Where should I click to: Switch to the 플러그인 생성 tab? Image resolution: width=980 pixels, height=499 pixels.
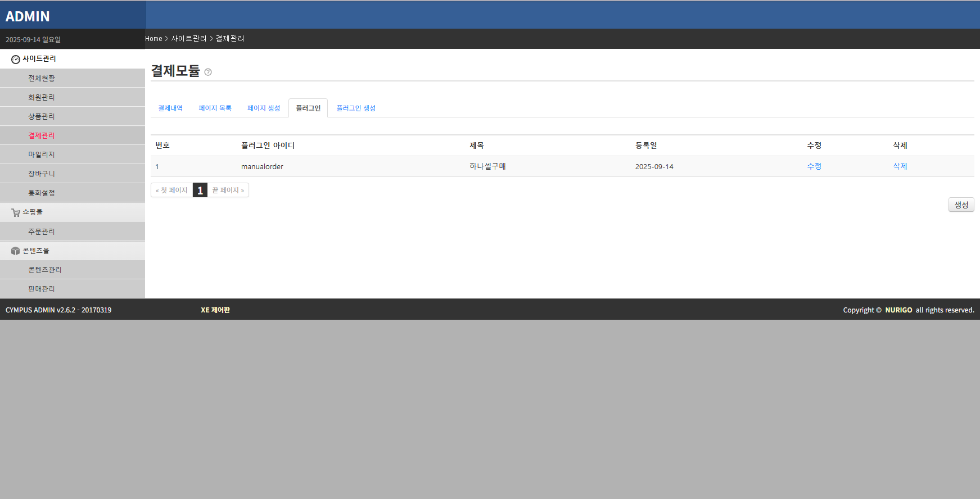click(356, 108)
